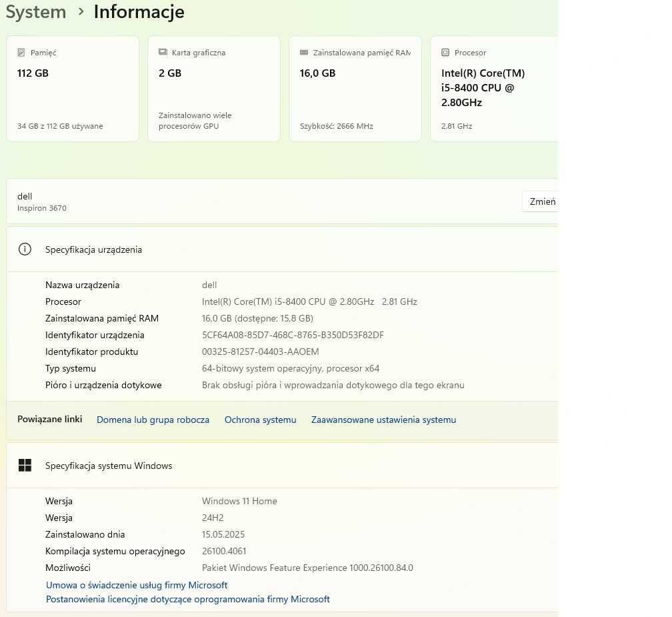
Task: Select Pakiet Windows Feature Experience value
Action: pos(307,568)
